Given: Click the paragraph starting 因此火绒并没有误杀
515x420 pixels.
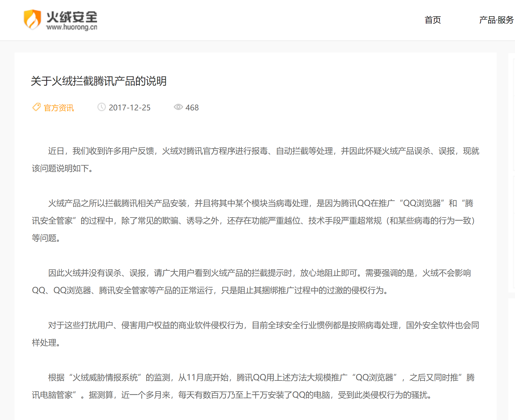Looking at the screenshot, I should click(251, 281).
